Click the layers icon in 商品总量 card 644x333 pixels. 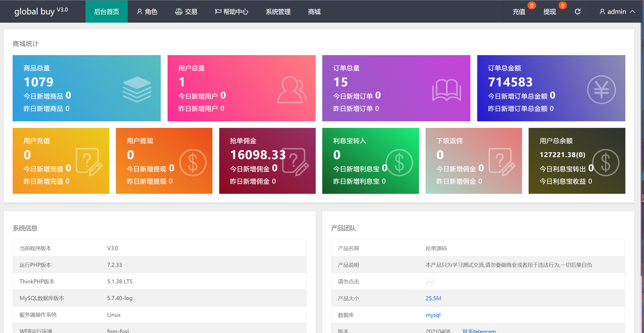pyautogui.click(x=137, y=89)
